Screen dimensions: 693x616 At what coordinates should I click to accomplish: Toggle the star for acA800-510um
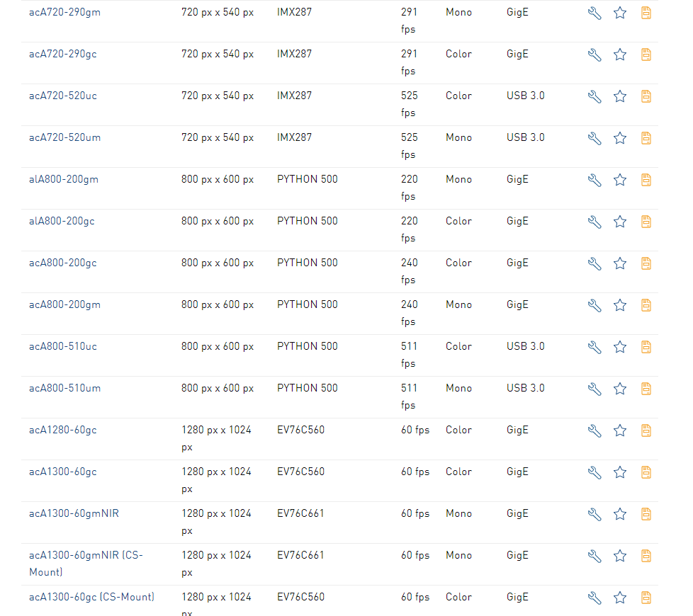point(620,389)
